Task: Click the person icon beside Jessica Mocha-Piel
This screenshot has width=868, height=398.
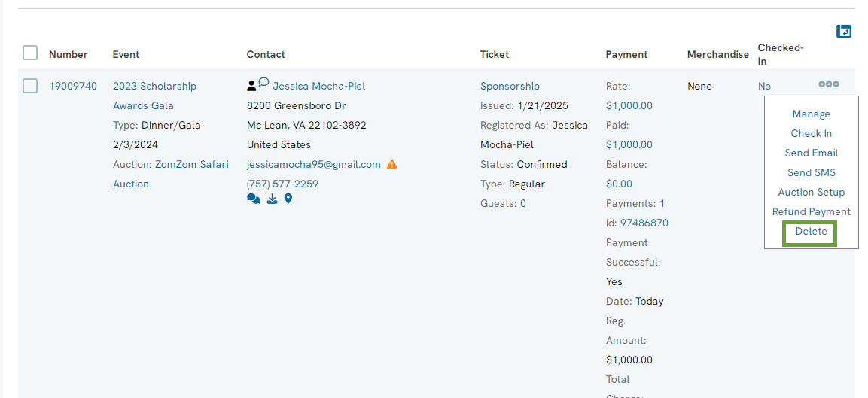Action: point(251,86)
